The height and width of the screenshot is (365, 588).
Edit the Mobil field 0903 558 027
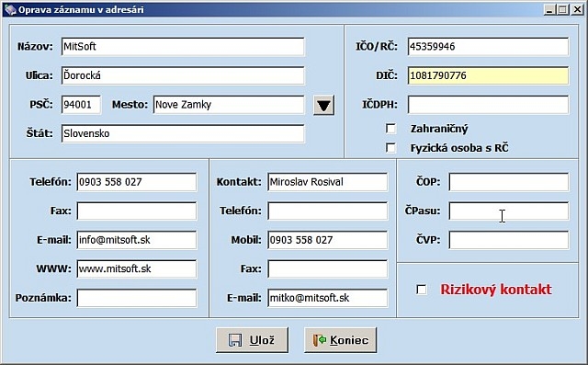(328, 240)
